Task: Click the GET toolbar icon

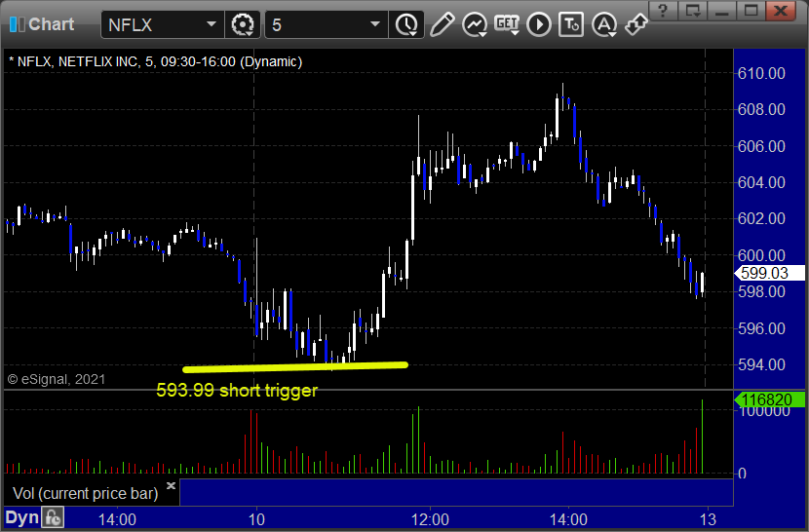Action: (x=507, y=24)
